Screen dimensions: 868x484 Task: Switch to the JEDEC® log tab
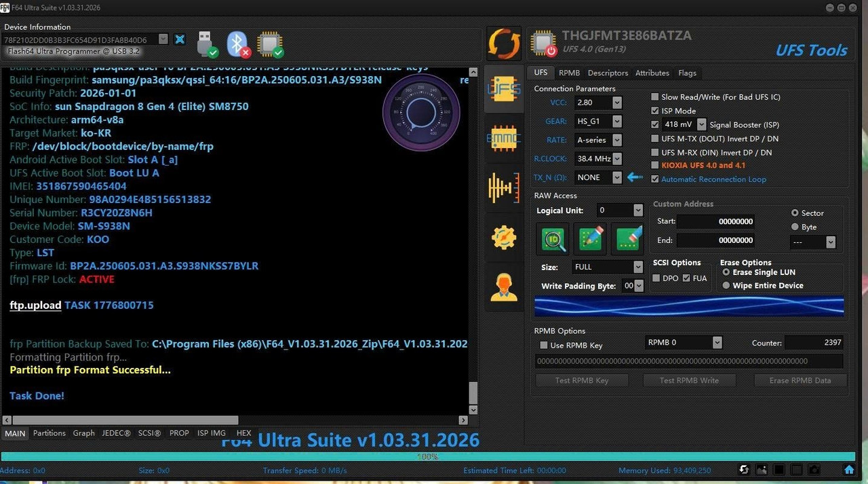click(x=116, y=433)
